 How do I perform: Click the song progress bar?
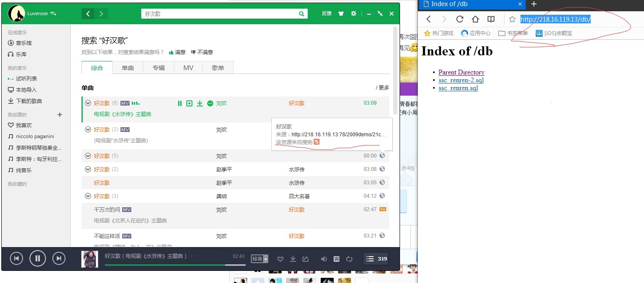tap(175, 265)
